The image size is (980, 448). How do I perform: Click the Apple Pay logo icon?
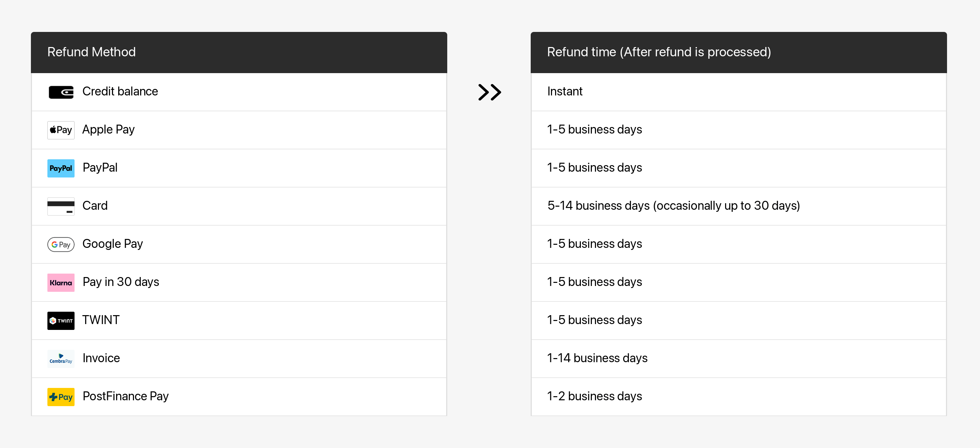(x=61, y=130)
